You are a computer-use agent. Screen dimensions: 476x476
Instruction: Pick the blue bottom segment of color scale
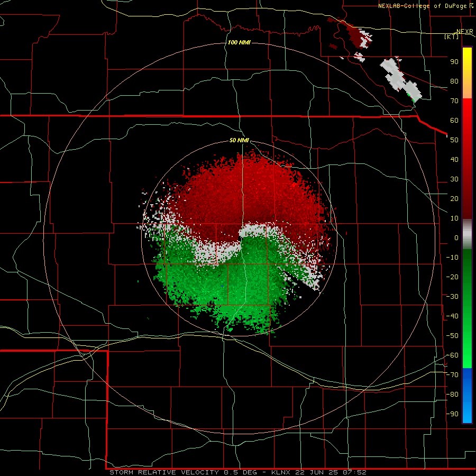pos(467,396)
